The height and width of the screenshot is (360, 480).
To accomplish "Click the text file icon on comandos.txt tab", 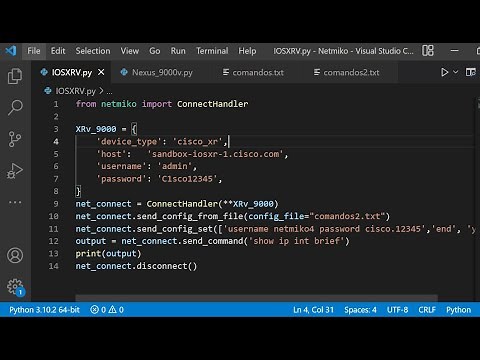I will [226, 72].
